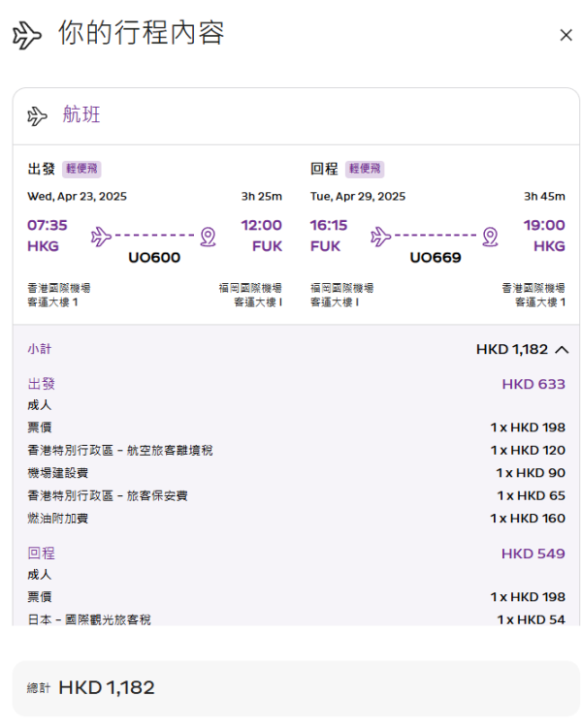Click the amount 1 x HKD 54
Viewport: 582px width, 728px height.
(x=531, y=619)
